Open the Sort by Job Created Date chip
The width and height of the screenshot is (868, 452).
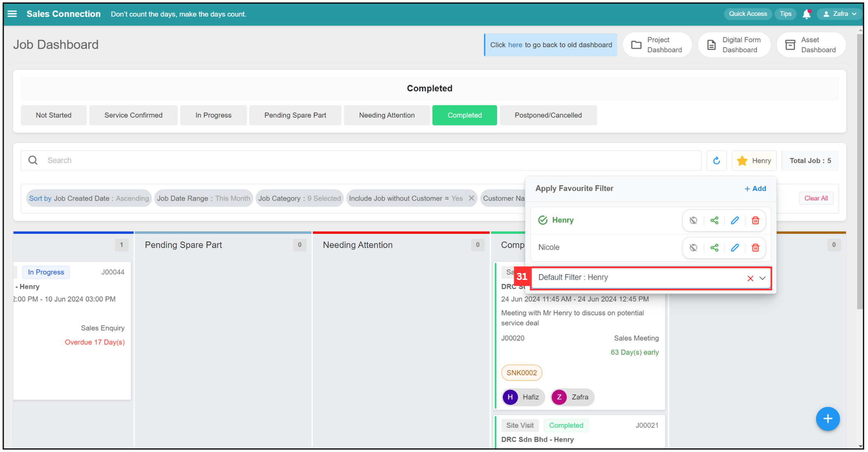point(89,198)
